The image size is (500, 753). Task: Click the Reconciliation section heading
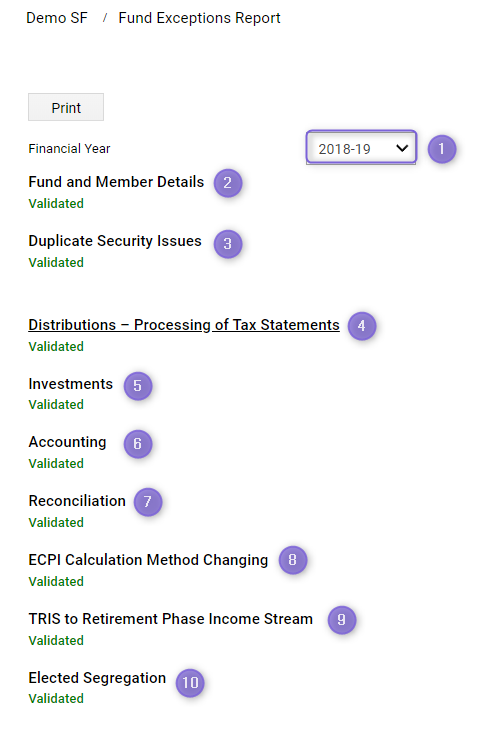tap(77, 501)
